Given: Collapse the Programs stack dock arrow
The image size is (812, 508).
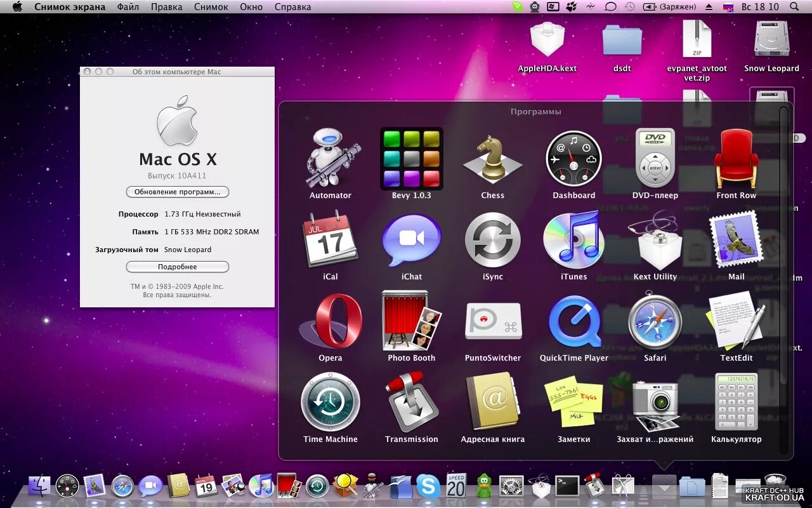Looking at the screenshot, I should 664,487.
